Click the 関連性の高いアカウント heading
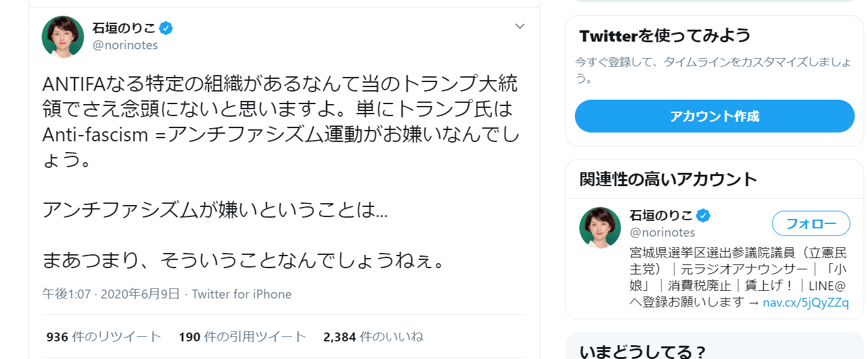The width and height of the screenshot is (868, 359). point(668,179)
